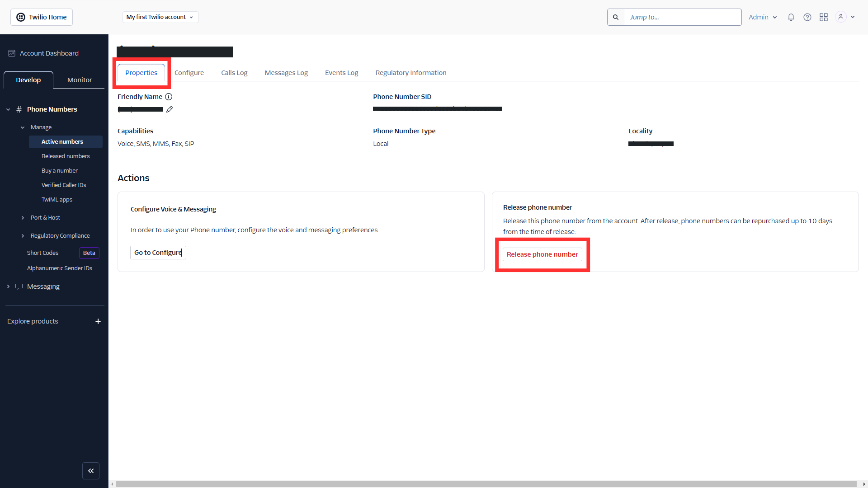Click the notifications bell icon
This screenshot has width=868, height=488.
[791, 17]
